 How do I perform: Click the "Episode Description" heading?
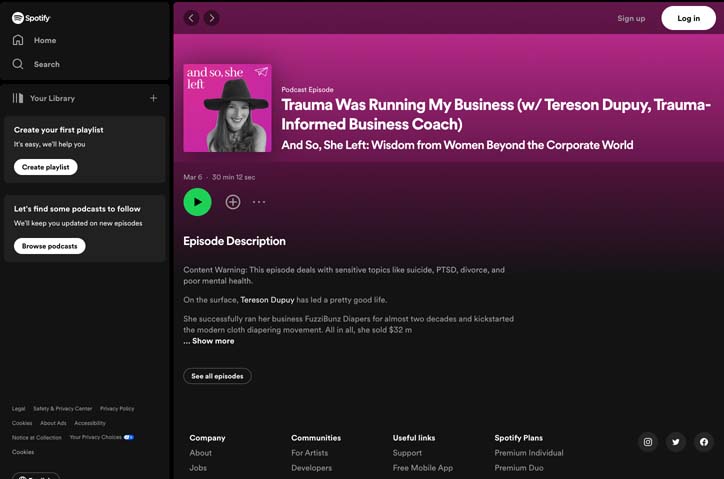coord(235,241)
